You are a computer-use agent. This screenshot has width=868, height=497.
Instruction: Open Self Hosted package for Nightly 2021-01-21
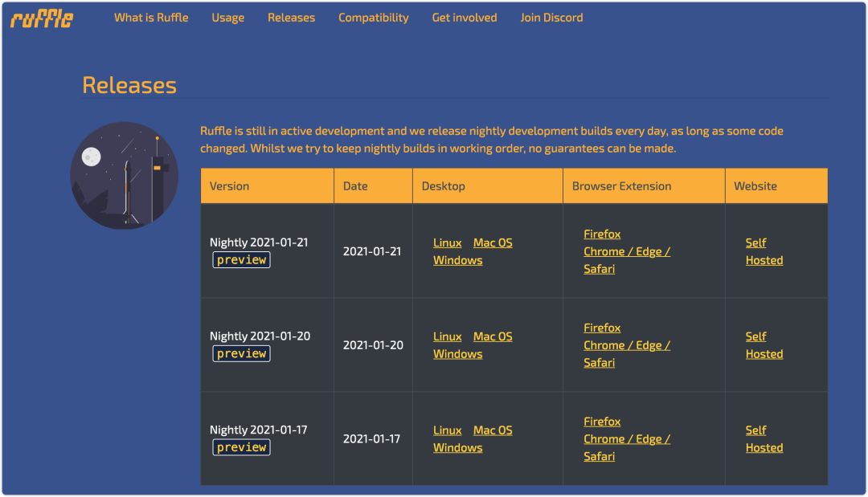764,251
